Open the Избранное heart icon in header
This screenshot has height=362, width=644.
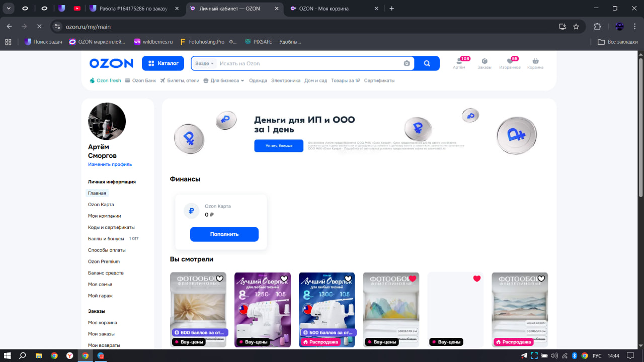click(510, 63)
